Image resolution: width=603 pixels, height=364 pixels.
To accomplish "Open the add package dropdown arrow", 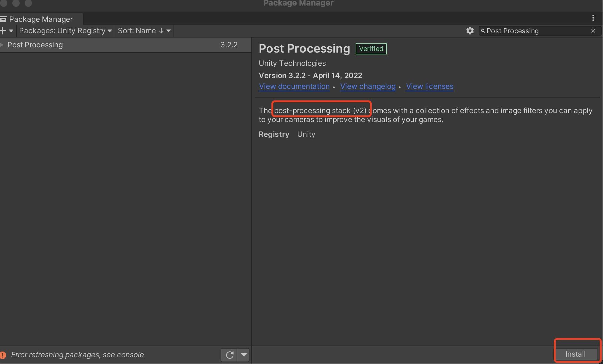I will (11, 31).
